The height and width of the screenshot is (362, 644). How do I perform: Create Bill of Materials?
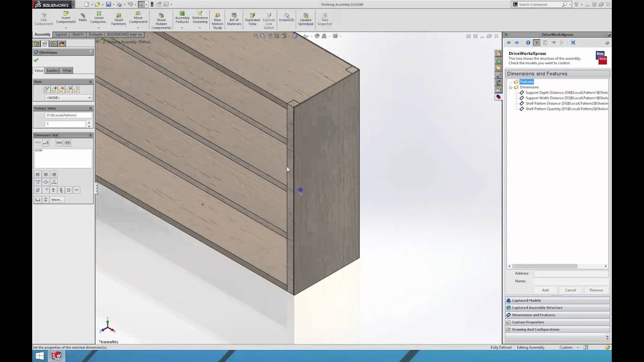(x=234, y=19)
